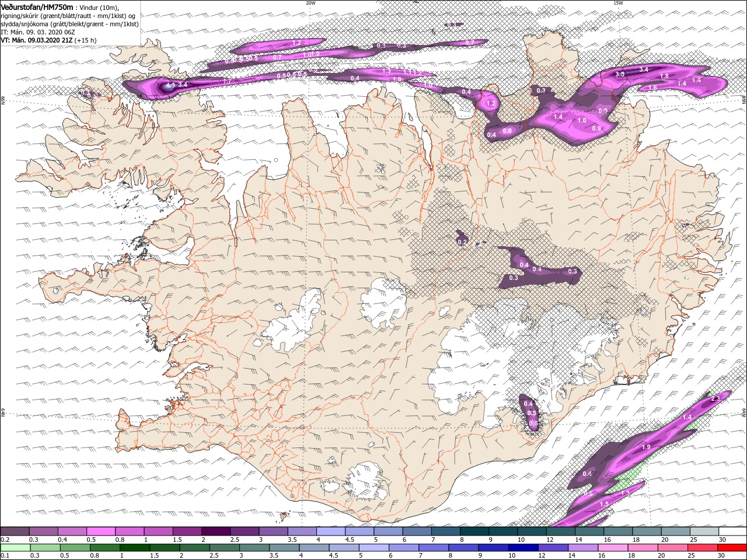Click the 3.5 precipitation value in the northeast
This screenshot has width=747, height=560.
[620, 74]
